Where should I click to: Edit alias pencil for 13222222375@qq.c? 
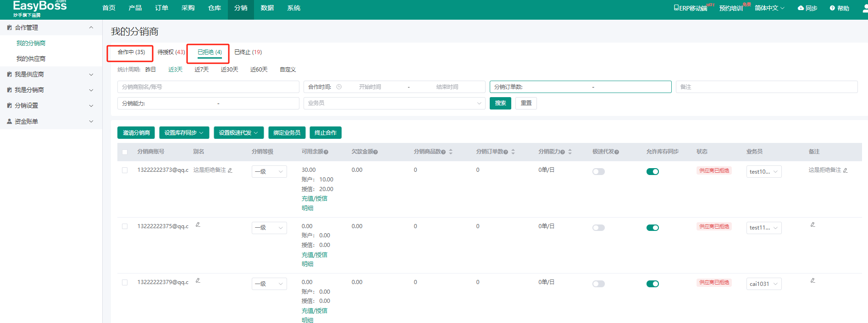(x=198, y=225)
